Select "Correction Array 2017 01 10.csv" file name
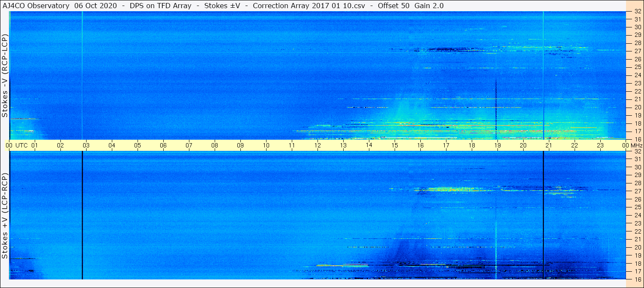Screen dimensions: 644x288 309,6
